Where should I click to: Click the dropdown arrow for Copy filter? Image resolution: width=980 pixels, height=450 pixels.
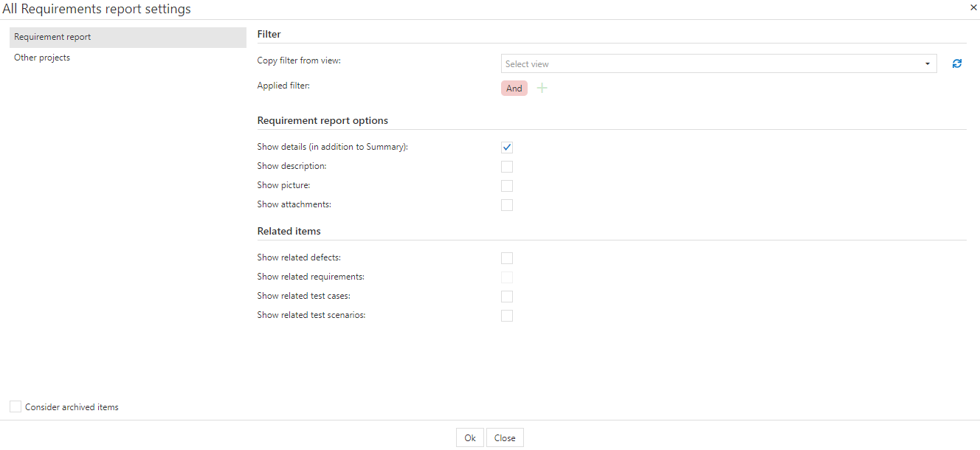(928, 64)
